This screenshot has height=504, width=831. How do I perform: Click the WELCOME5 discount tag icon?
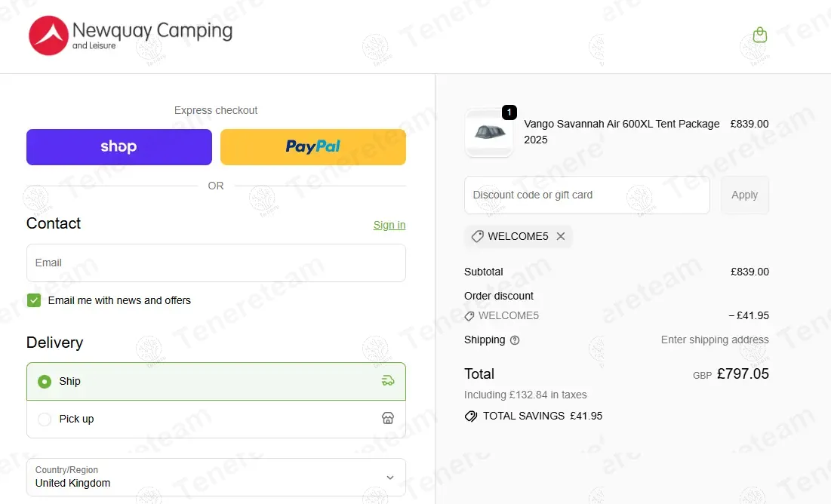click(x=477, y=236)
